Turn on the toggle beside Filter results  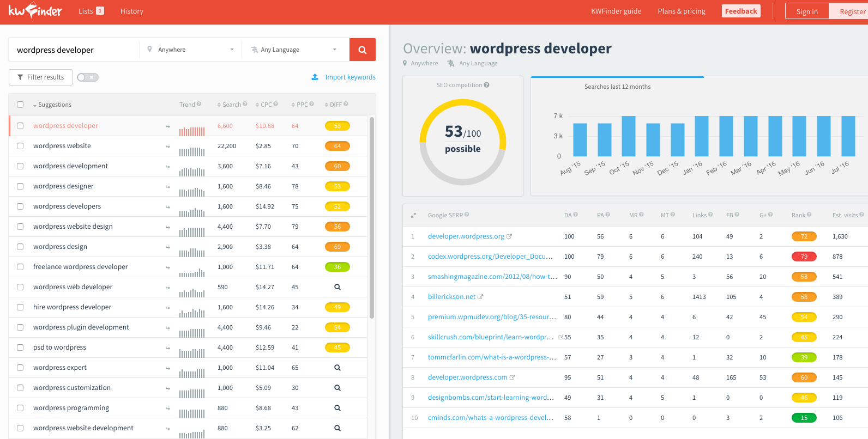(87, 77)
